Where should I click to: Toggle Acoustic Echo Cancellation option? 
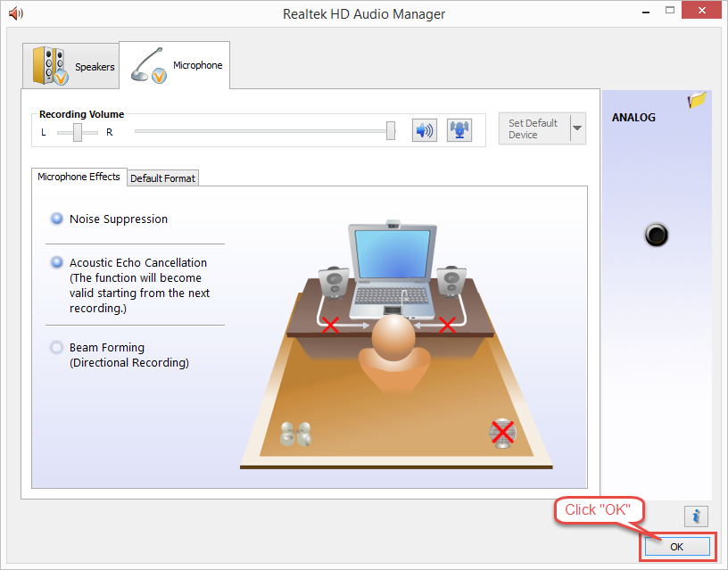pos(56,262)
